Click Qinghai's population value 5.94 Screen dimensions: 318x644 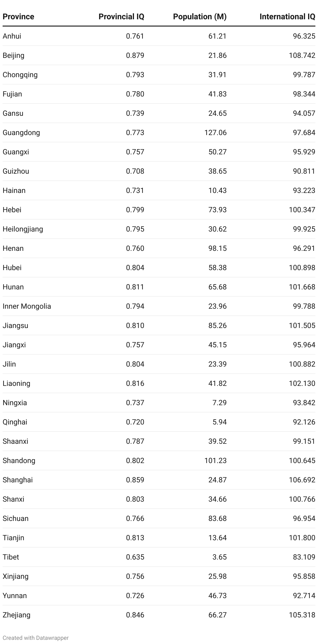tap(219, 422)
